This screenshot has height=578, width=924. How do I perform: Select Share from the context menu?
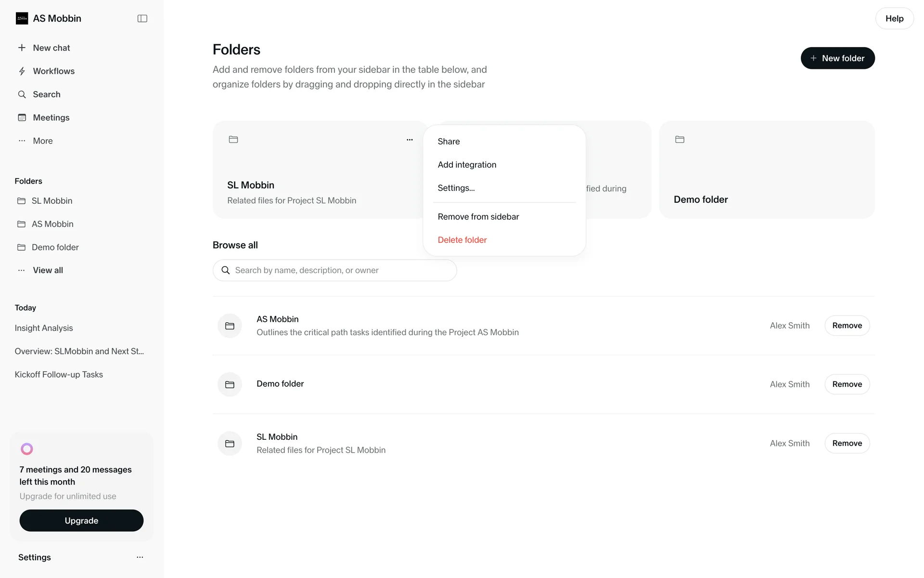[x=449, y=142]
